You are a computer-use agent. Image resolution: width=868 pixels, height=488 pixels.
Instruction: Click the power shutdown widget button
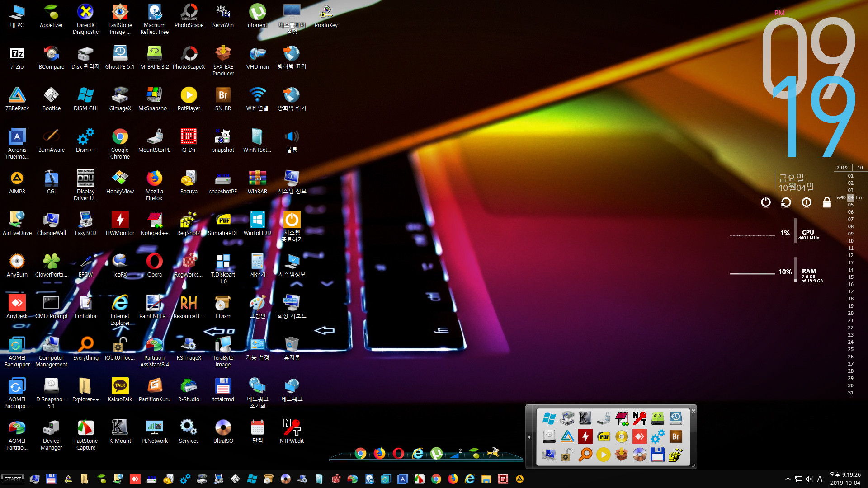(x=765, y=202)
